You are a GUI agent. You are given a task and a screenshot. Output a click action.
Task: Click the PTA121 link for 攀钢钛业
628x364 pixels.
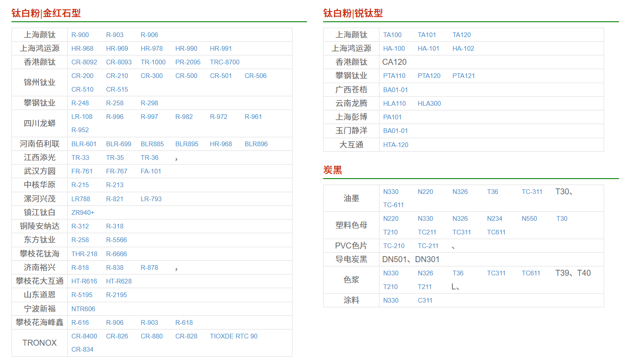(463, 76)
